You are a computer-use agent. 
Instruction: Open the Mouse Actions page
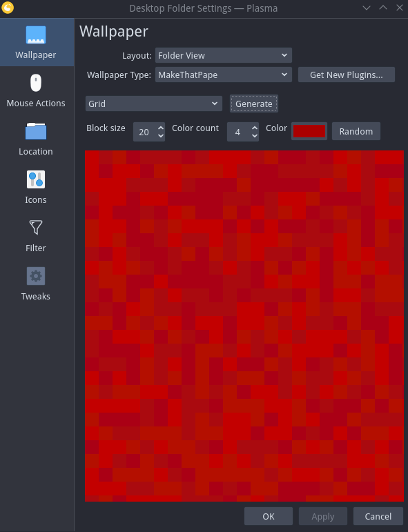point(37,90)
